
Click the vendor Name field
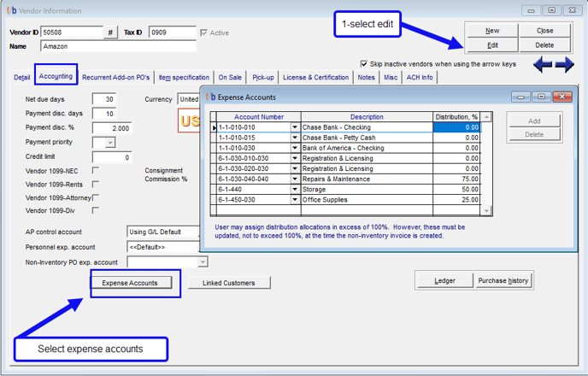pos(118,46)
